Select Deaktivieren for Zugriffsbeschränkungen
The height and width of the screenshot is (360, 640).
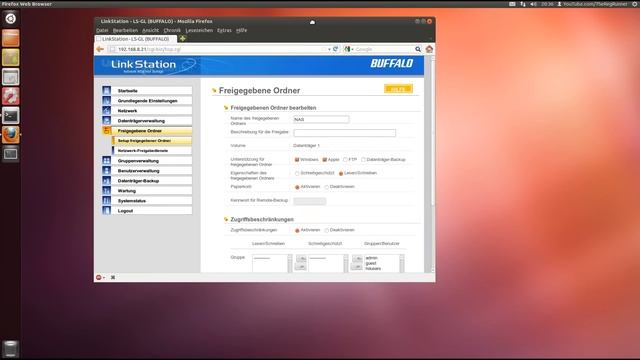(327, 230)
